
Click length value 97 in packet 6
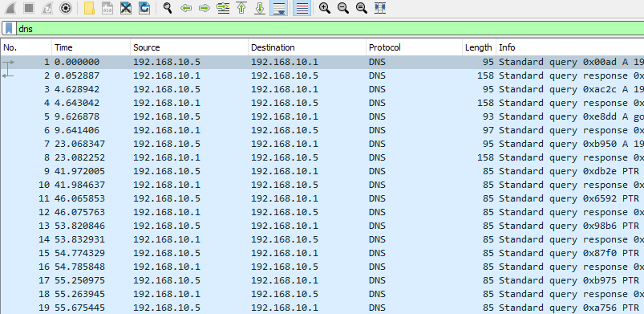488,130
